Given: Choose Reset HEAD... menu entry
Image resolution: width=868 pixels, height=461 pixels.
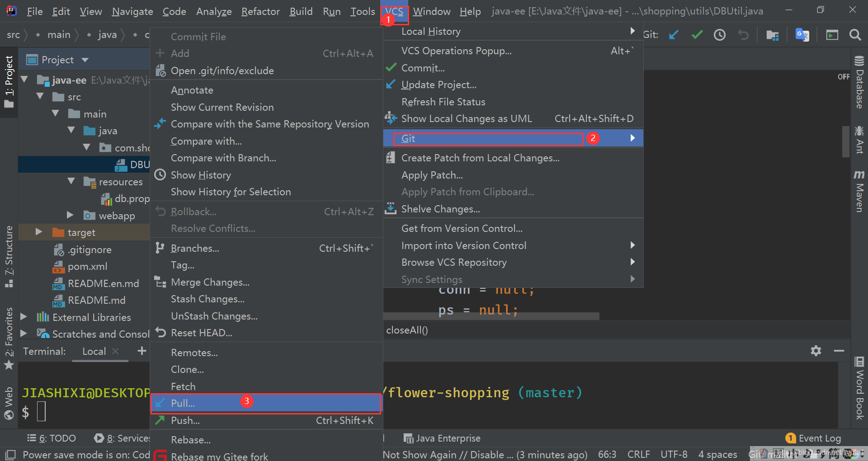Looking at the screenshot, I should pyautogui.click(x=266, y=333).
